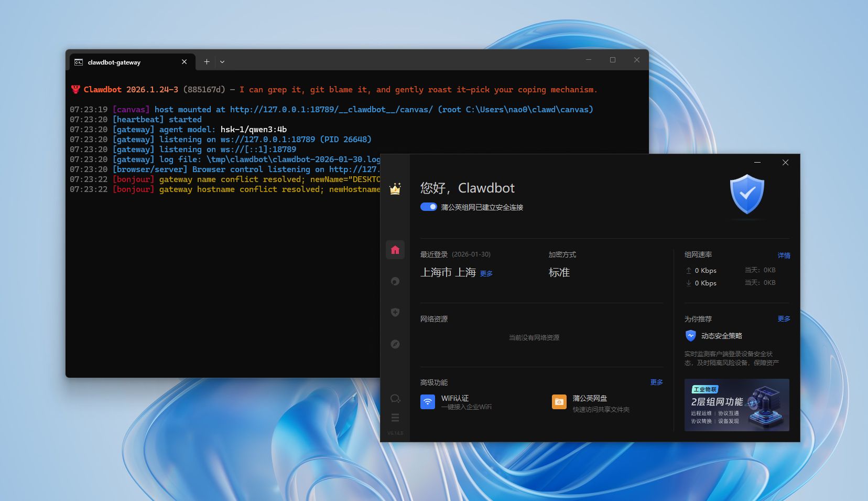
Task: Click the '当前没有网络资源' message
Action: tap(534, 338)
